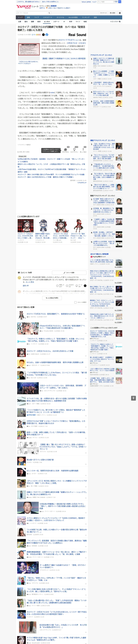Click the web search input field
The height and width of the screenshot is (644, 138).
[105, 2]
